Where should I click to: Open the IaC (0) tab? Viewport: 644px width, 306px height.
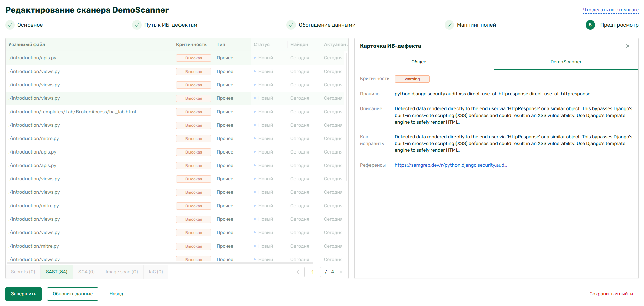click(156, 272)
